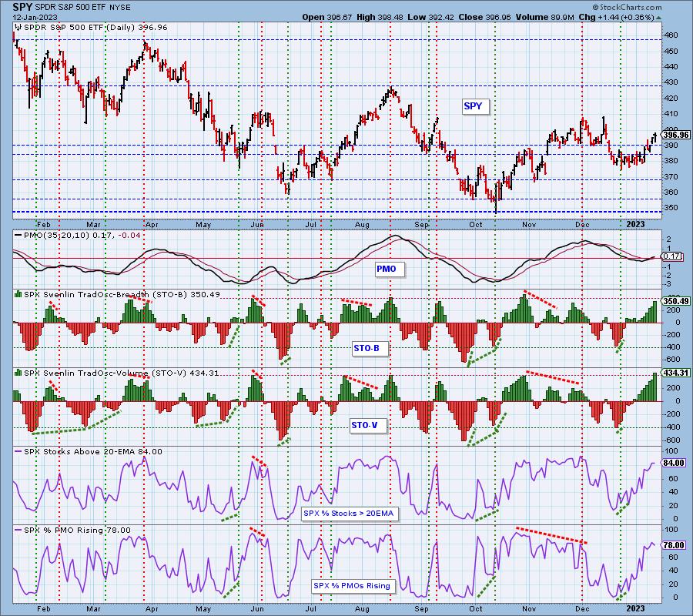Click the 430 label on price axis

[671, 82]
